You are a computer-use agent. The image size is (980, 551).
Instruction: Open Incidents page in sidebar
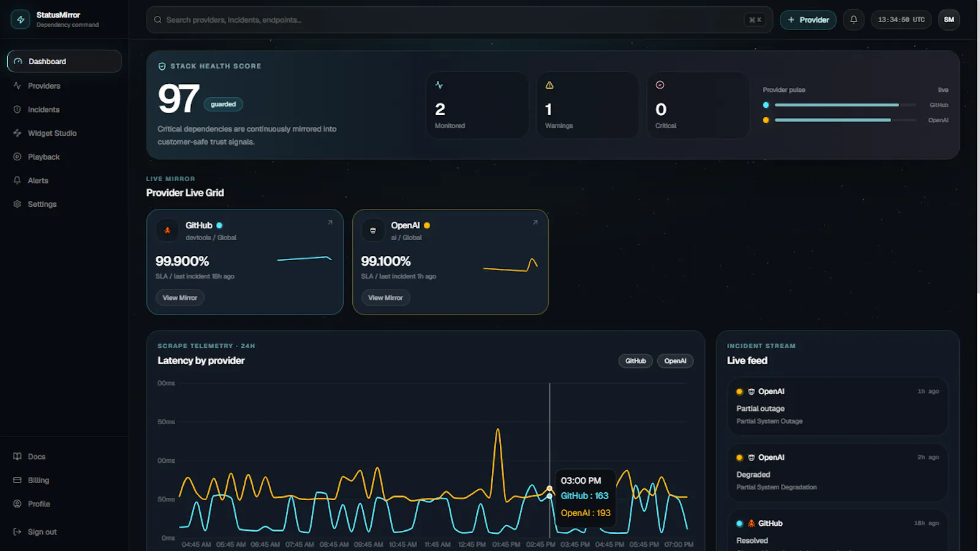[64, 110]
